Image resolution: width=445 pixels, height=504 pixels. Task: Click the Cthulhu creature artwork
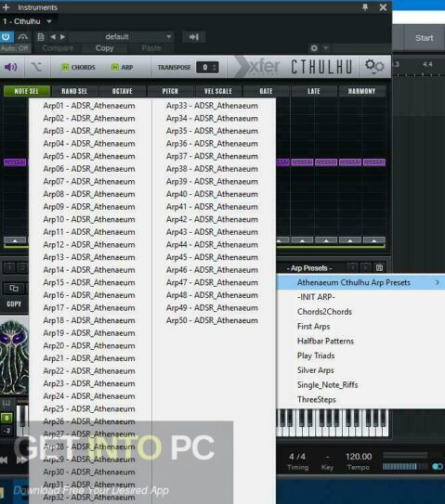(14, 355)
